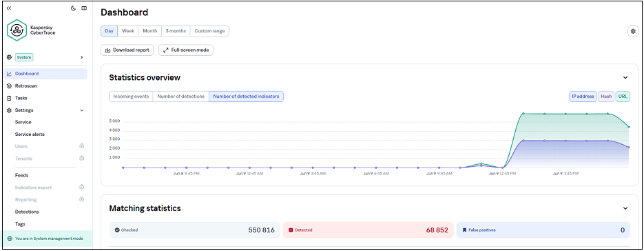Click the Retroscan icon in sidebar
This screenshot has height=251, width=644.
coord(9,86)
